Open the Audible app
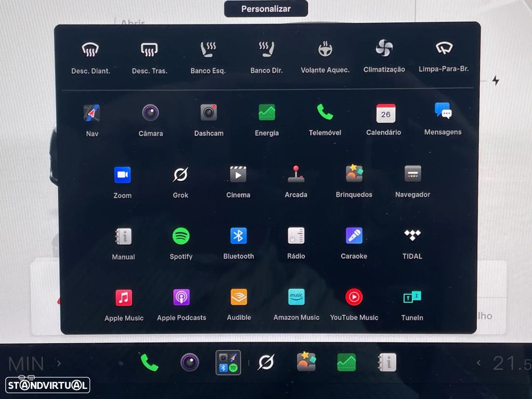This screenshot has height=399, width=532. click(239, 297)
